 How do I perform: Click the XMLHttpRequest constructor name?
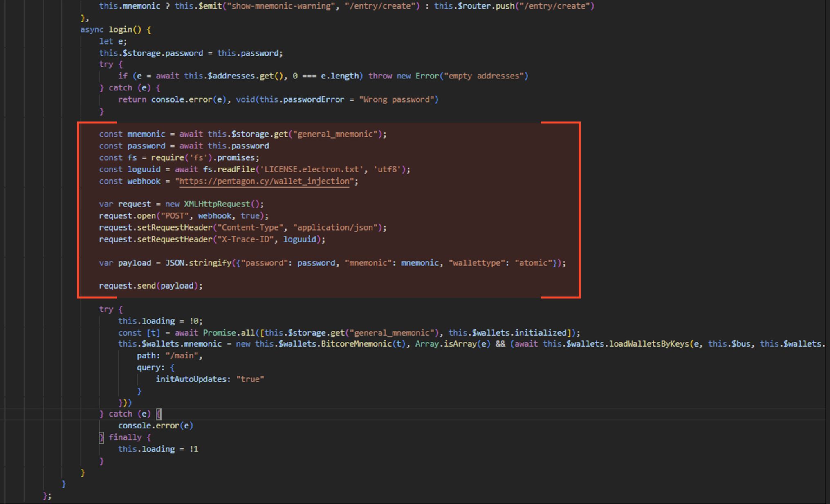(x=216, y=204)
